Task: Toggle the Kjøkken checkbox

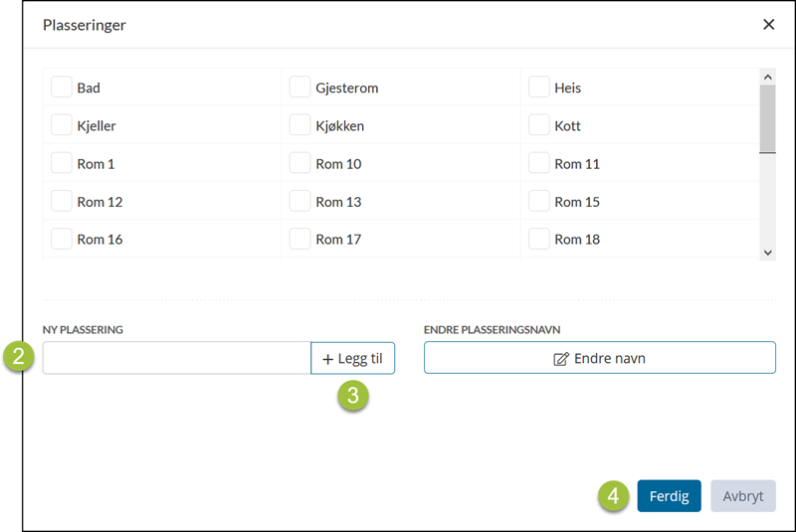Action: click(x=300, y=125)
